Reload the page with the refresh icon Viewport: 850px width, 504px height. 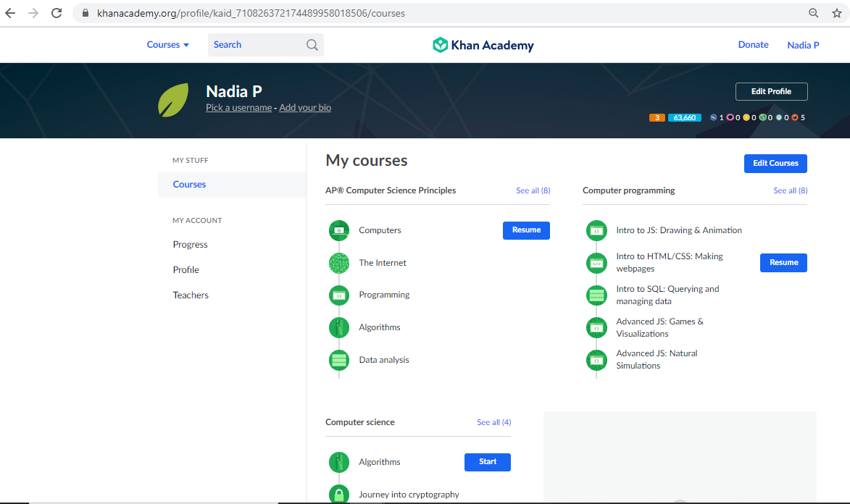57,13
